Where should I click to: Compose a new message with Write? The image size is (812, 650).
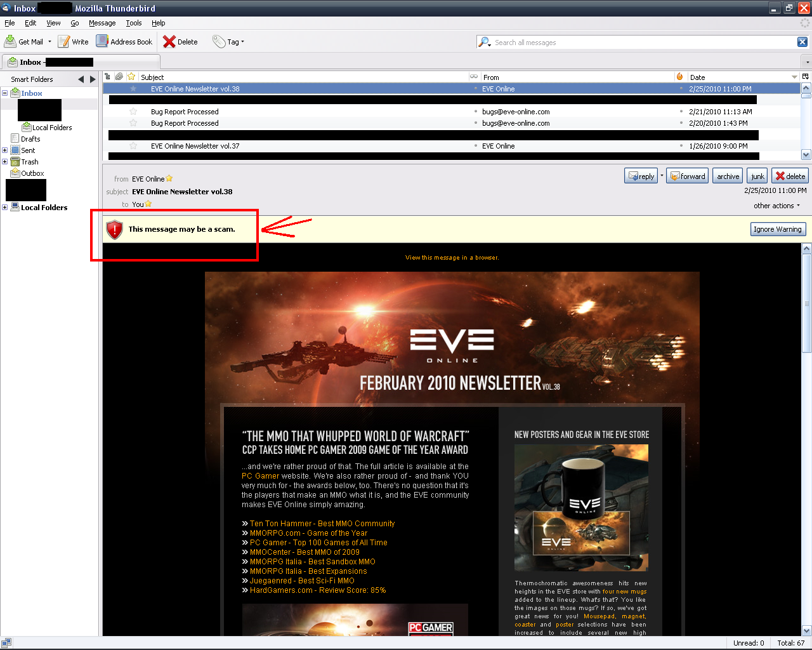(x=73, y=41)
